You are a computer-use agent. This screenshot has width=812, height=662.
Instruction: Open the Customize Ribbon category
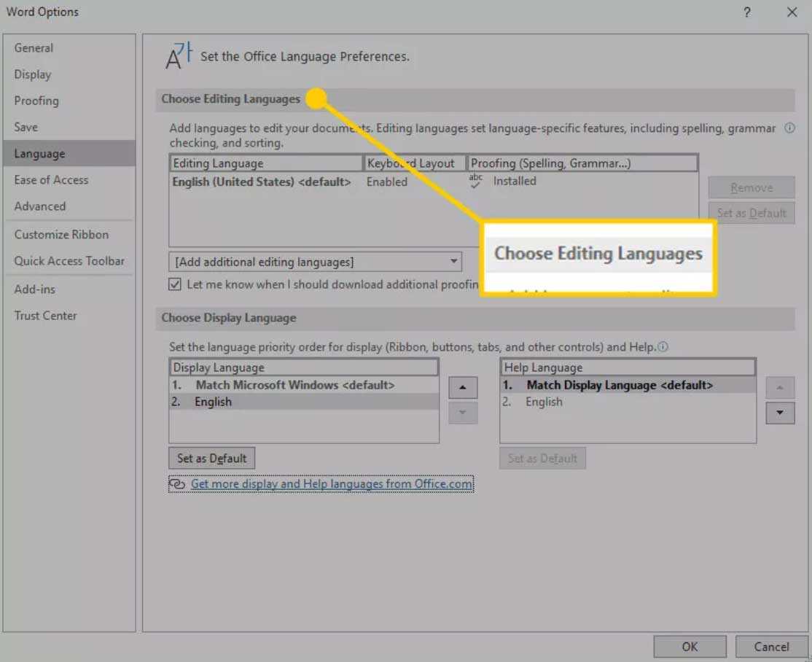tap(61, 235)
